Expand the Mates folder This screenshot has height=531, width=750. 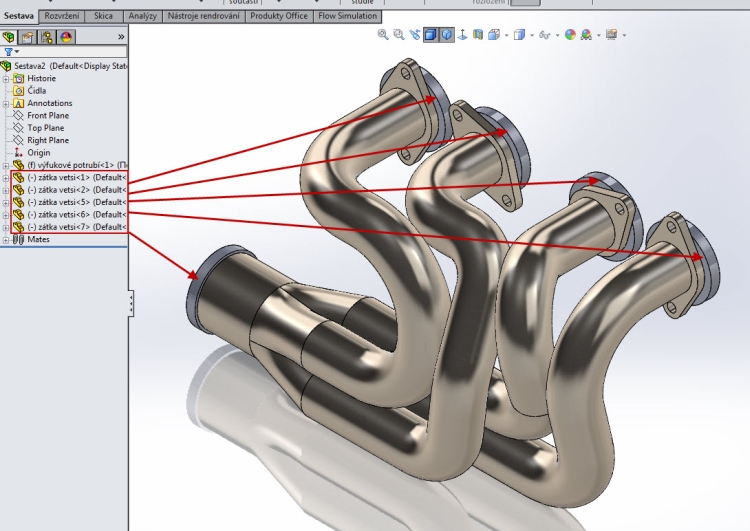pyautogui.click(x=6, y=240)
